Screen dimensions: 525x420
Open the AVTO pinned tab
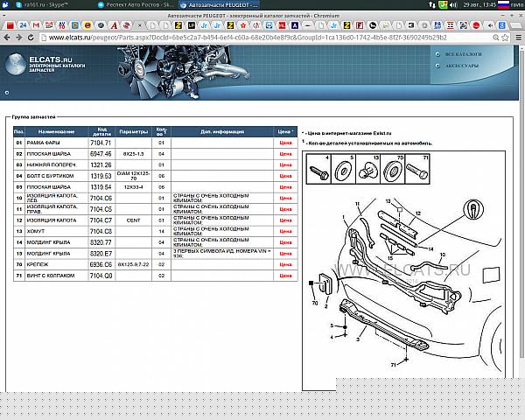pyautogui.click(x=62, y=25)
